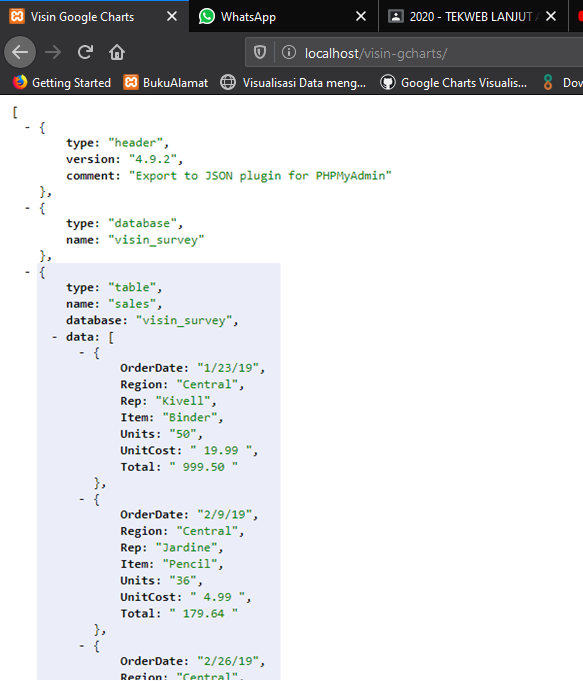Click the value "header"
Image resolution: width=583 pixels, height=681 pixels.
pos(135,143)
